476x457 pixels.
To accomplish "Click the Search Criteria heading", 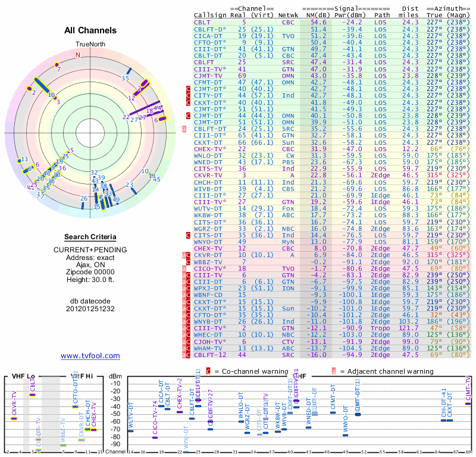I will [x=90, y=237].
